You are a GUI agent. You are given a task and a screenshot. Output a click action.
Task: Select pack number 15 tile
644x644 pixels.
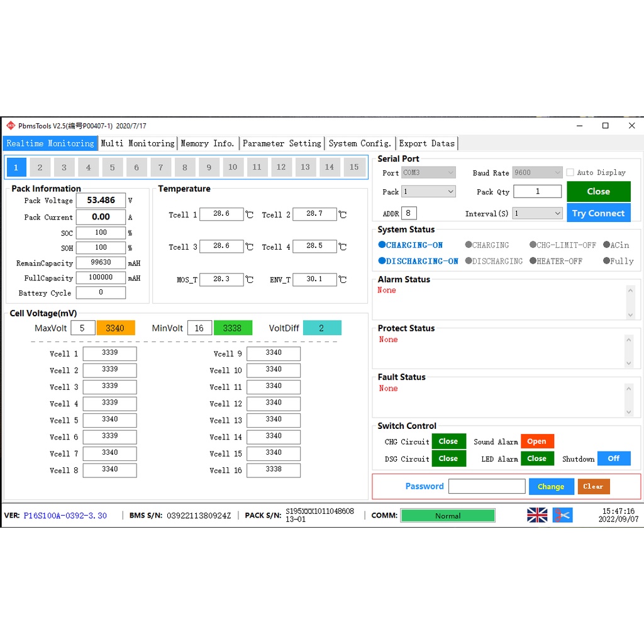tap(354, 167)
